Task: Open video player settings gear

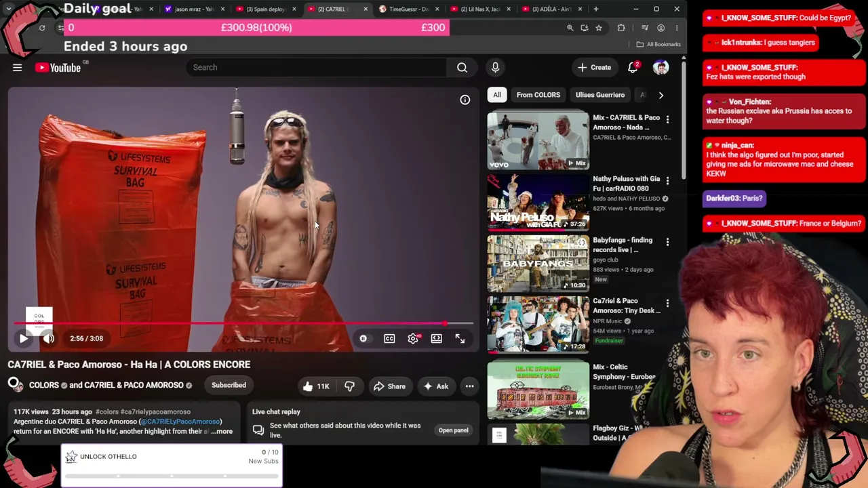Action: (x=413, y=338)
